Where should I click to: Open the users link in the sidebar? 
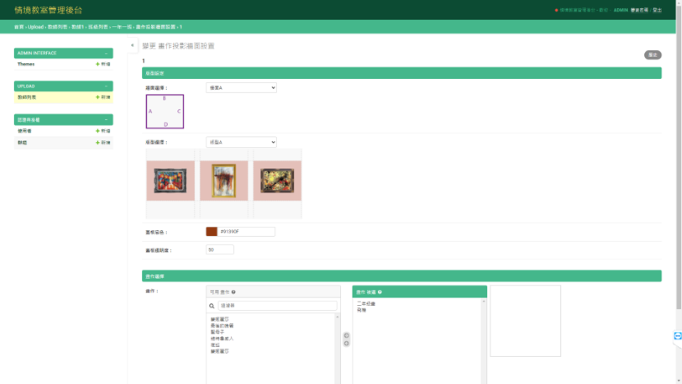point(24,130)
